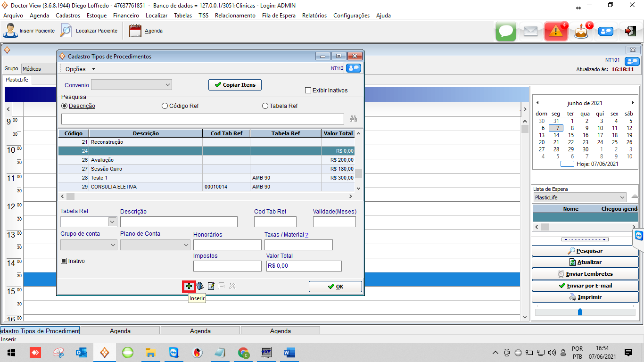Open the Relatórios menu

coord(314,16)
